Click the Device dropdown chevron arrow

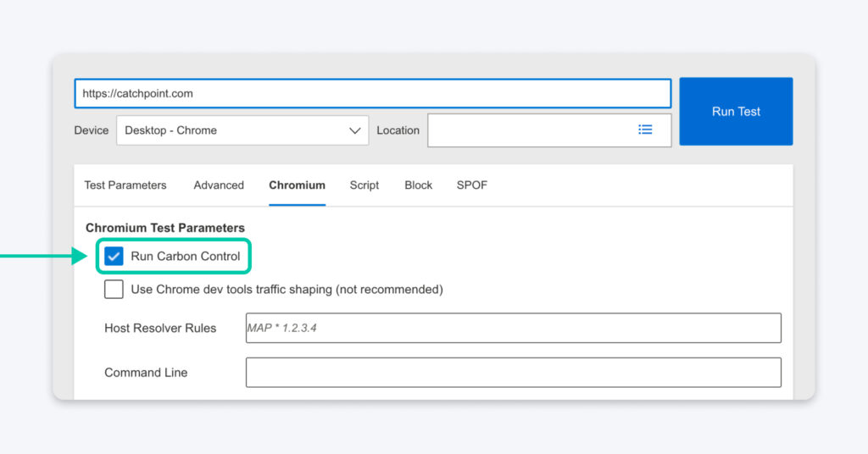click(x=354, y=130)
